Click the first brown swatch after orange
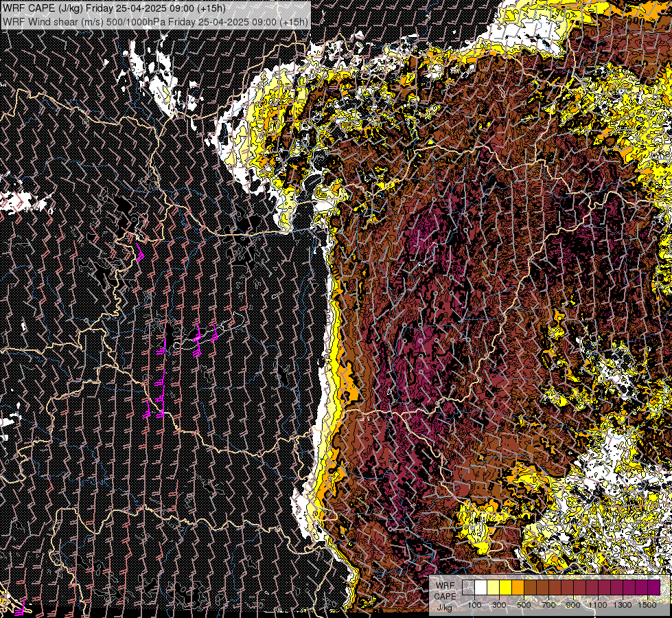Viewport: 672px width, 618px height. pyautogui.click(x=530, y=588)
